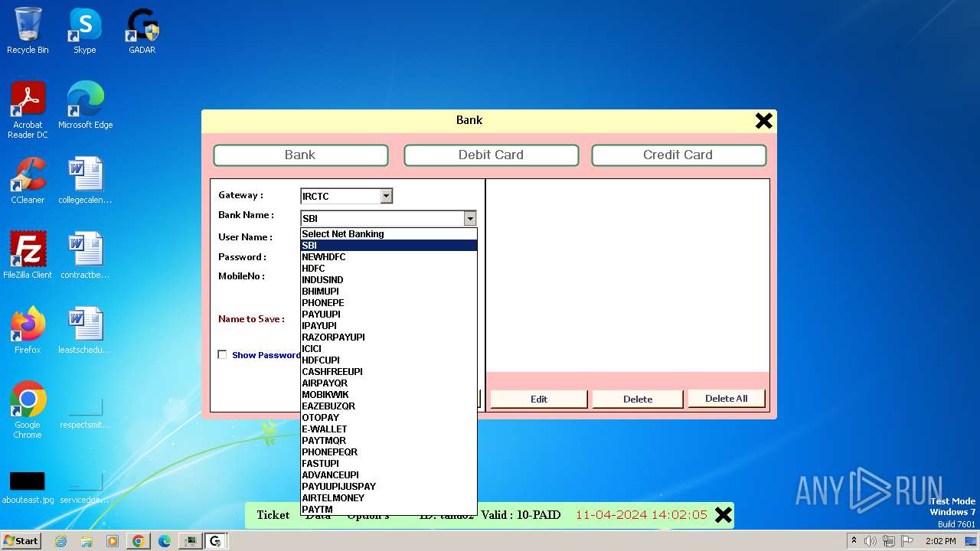Switch to Chrome in the taskbar

[x=139, y=541]
